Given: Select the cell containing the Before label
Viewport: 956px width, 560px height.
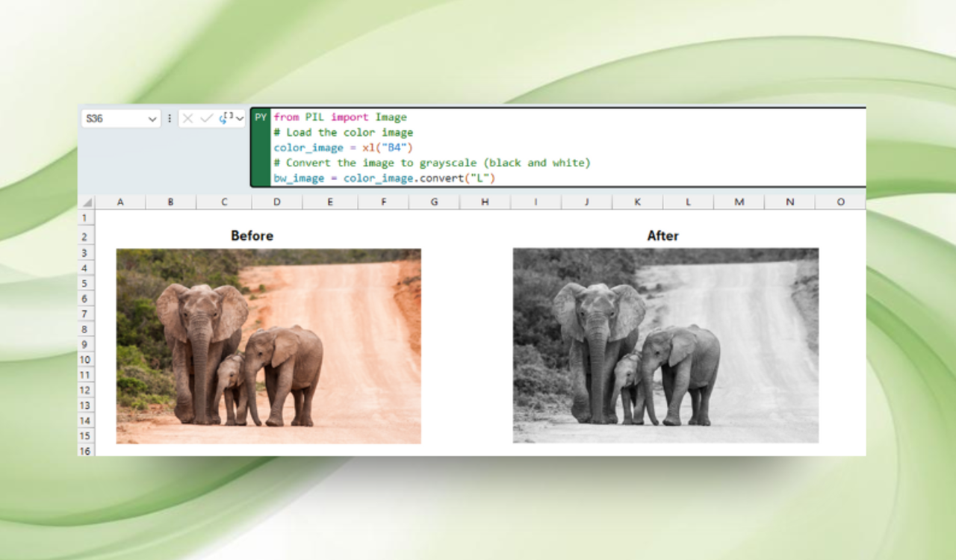Looking at the screenshot, I should click(x=252, y=236).
